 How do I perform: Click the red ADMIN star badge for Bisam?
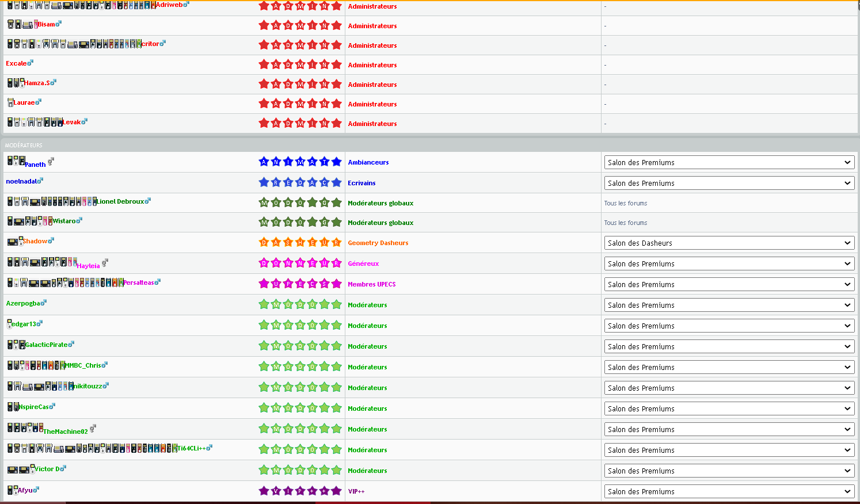click(x=300, y=25)
